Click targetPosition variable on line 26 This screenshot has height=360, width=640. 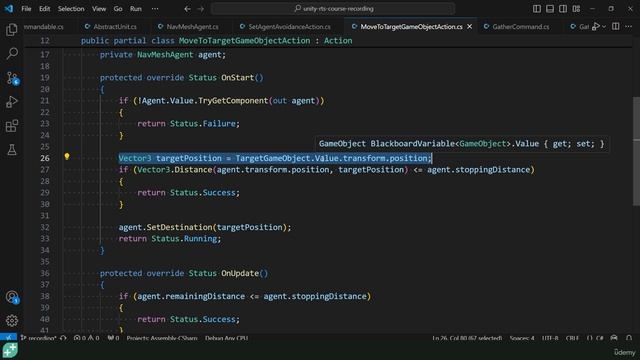click(x=189, y=158)
